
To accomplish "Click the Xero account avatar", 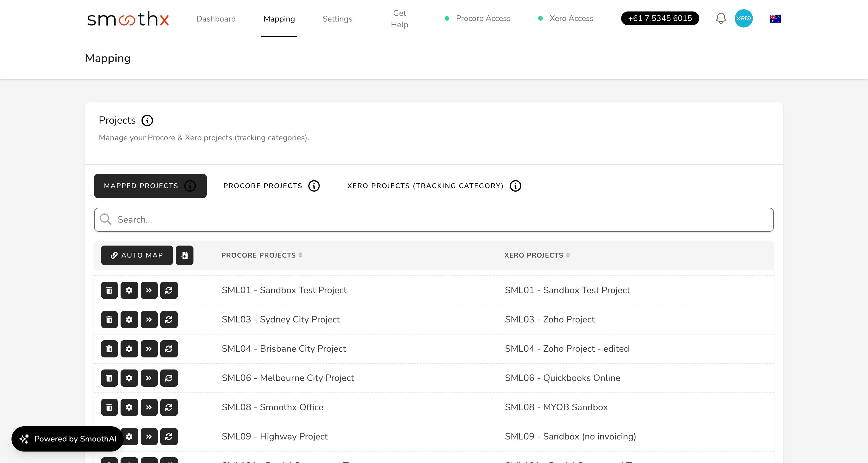I will click(743, 19).
